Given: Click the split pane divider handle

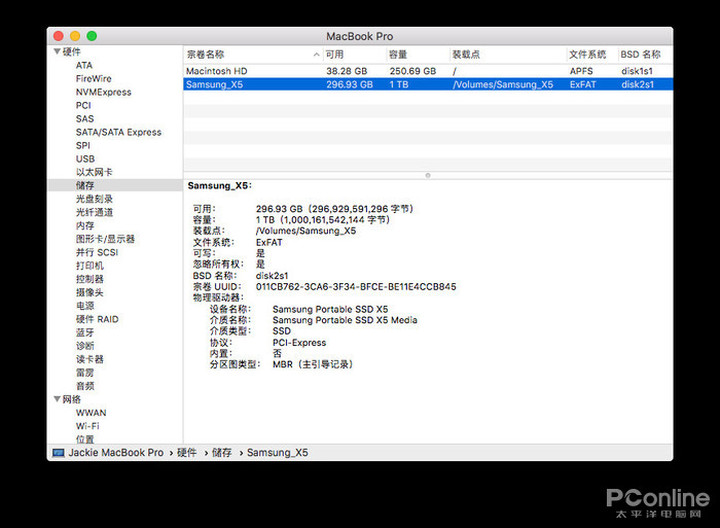Looking at the screenshot, I should (427, 175).
